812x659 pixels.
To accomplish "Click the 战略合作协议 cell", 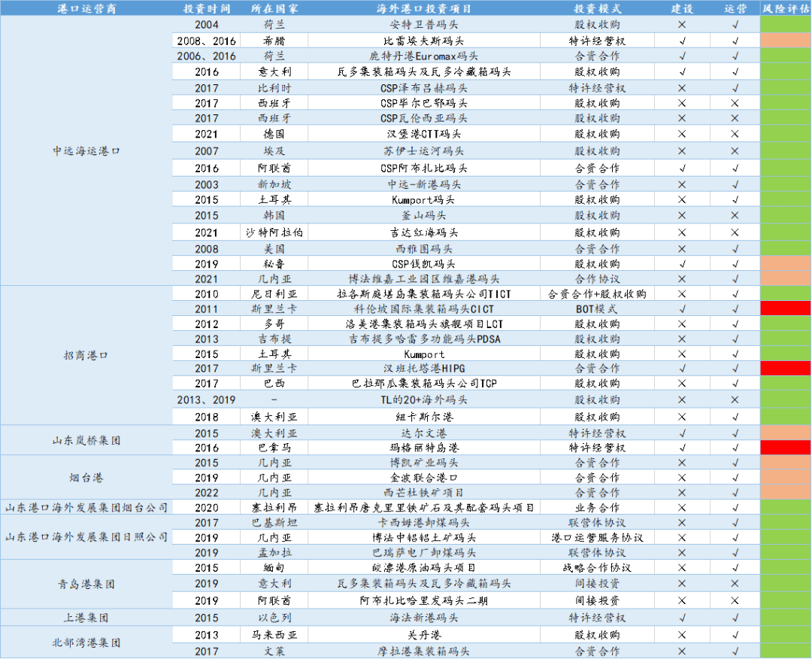I will (598, 568).
